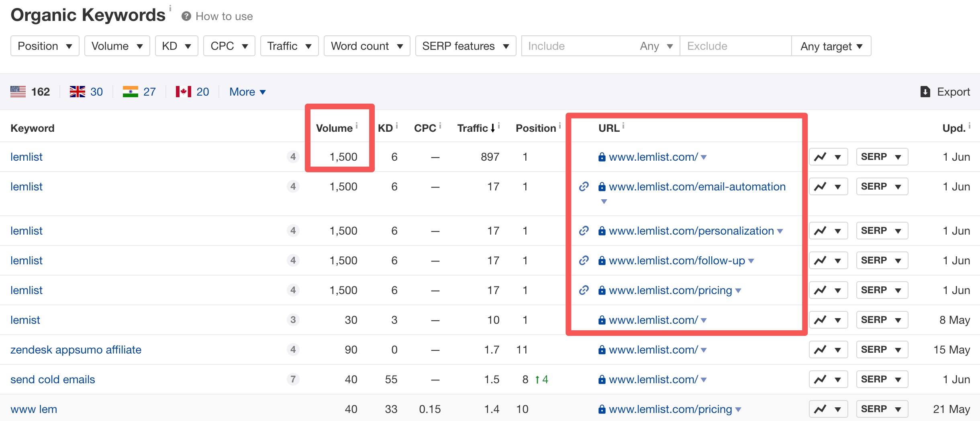Screen dimensions: 980x421
Task: Open the zendesk appsumo affiliate keyword link
Action: 76,350
